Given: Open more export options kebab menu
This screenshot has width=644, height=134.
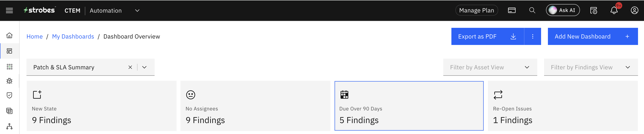Looking at the screenshot, I should point(533,37).
